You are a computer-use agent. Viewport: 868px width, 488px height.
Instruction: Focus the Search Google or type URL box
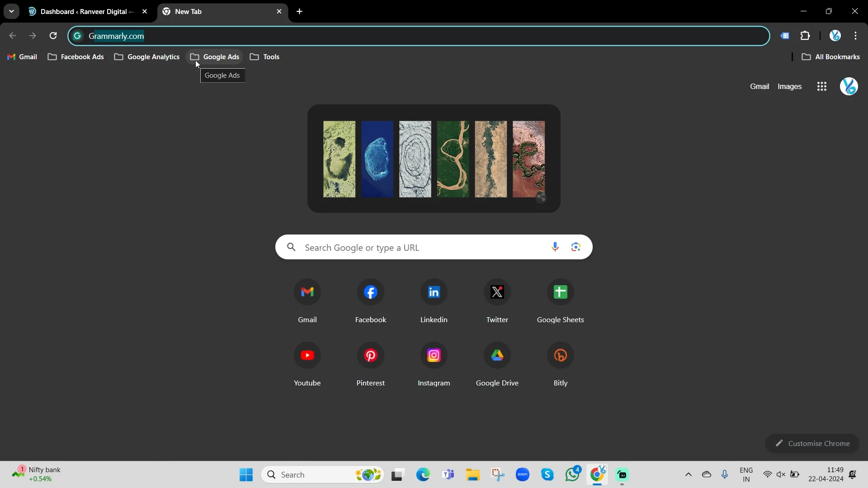[x=434, y=247]
